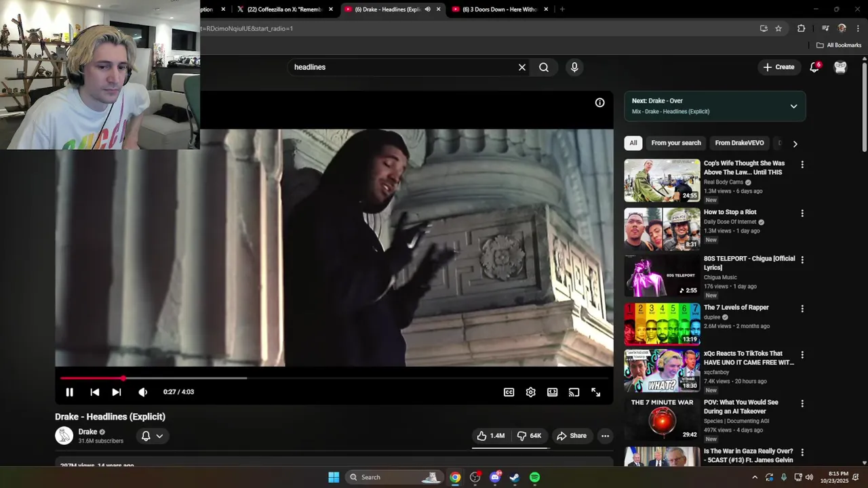Open Cop's Wife Thought She Was thumbnail

[662, 180]
